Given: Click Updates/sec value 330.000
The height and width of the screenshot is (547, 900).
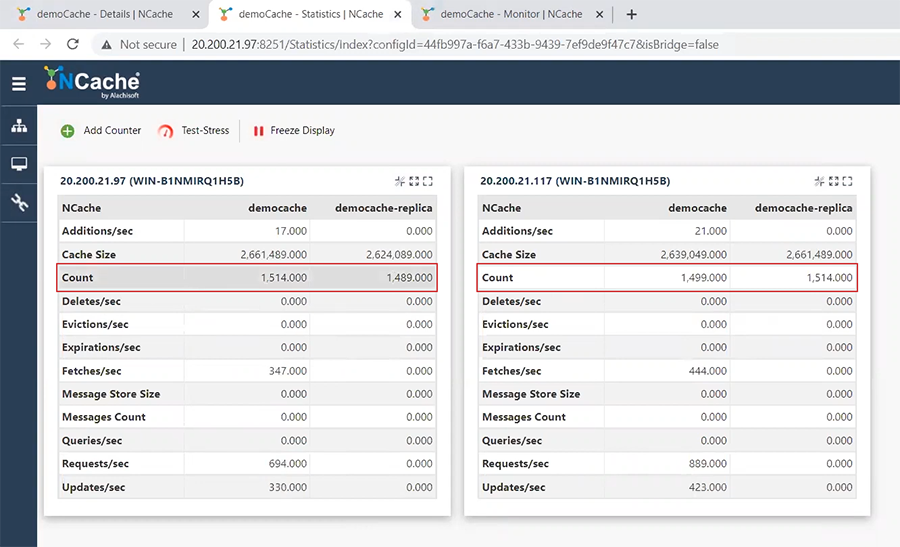Looking at the screenshot, I should tap(288, 487).
